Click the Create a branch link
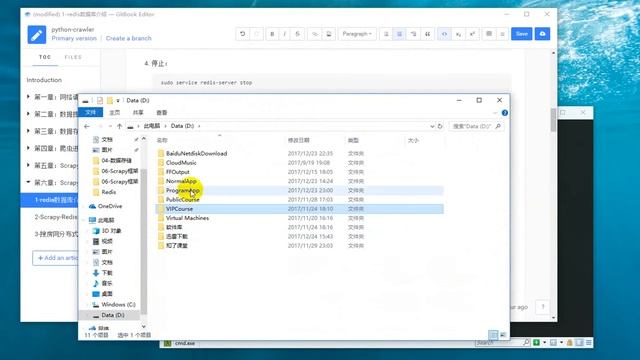Screen dimensions: 640x360 129,38
